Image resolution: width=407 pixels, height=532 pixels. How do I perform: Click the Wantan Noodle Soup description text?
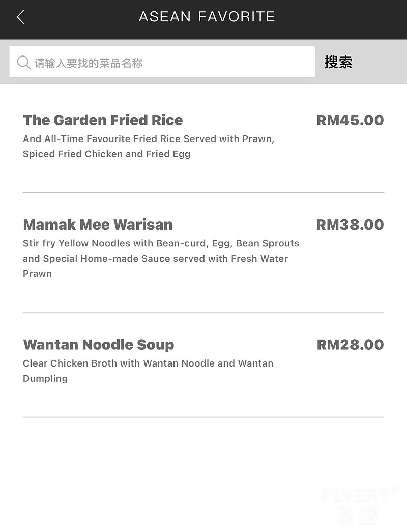(x=148, y=371)
